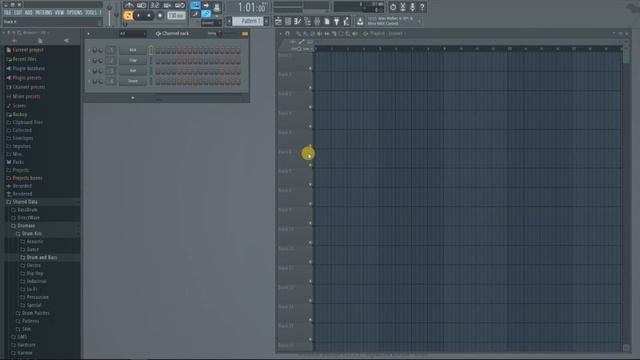Click the tempo value field
This screenshot has width=640, height=360.
coord(176,16)
